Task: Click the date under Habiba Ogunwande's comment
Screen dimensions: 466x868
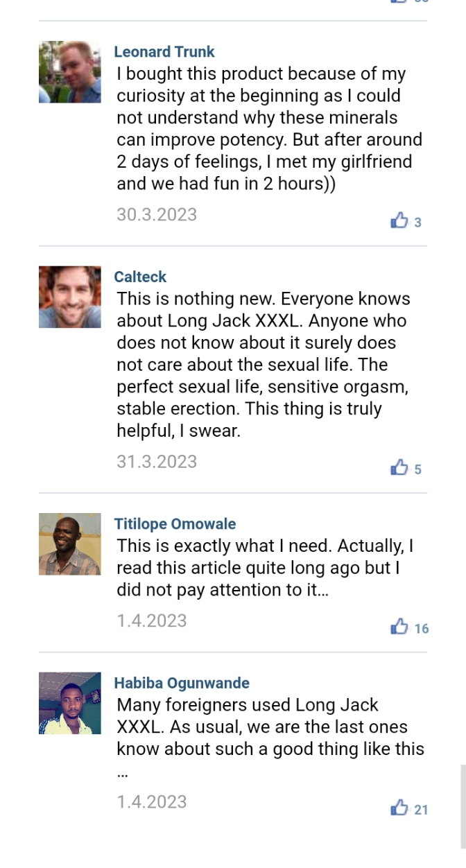Action: tap(152, 802)
